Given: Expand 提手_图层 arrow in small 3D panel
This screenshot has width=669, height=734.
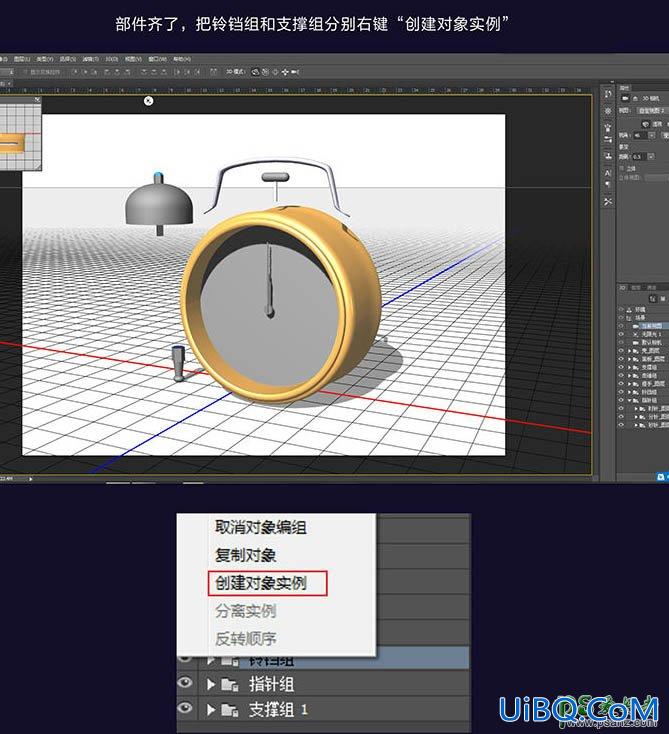Looking at the screenshot, I should (x=629, y=384).
